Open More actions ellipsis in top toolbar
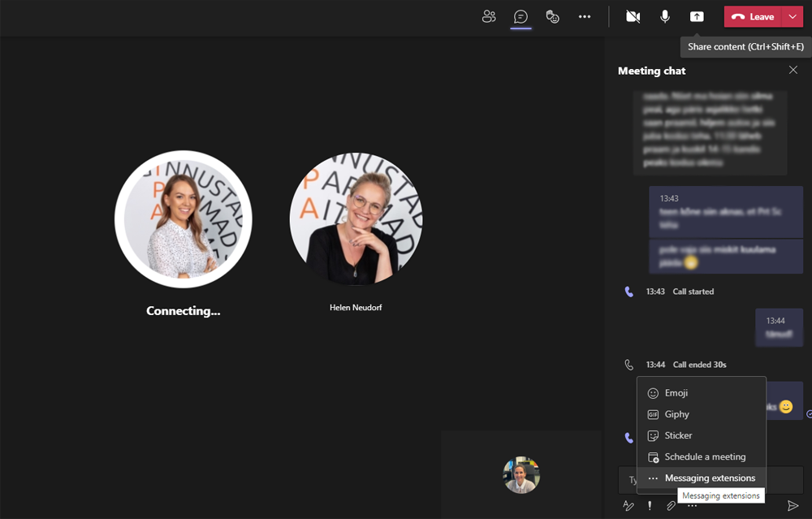 click(x=585, y=16)
